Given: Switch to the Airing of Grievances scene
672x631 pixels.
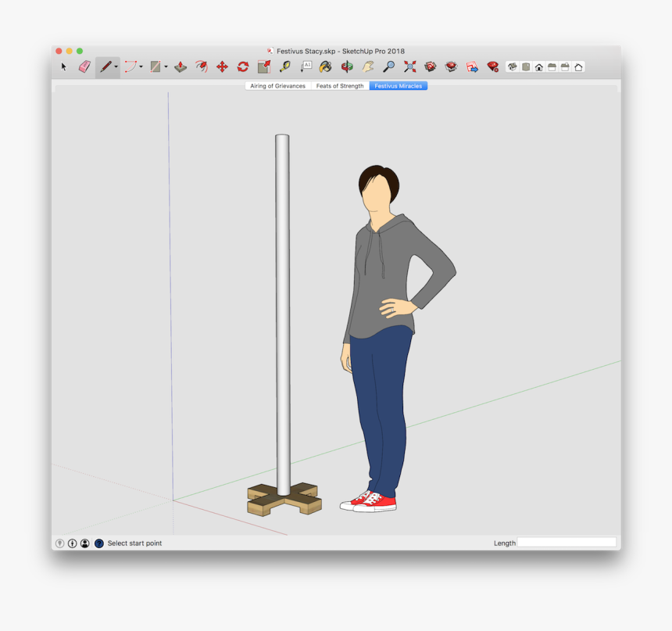Looking at the screenshot, I should (277, 86).
